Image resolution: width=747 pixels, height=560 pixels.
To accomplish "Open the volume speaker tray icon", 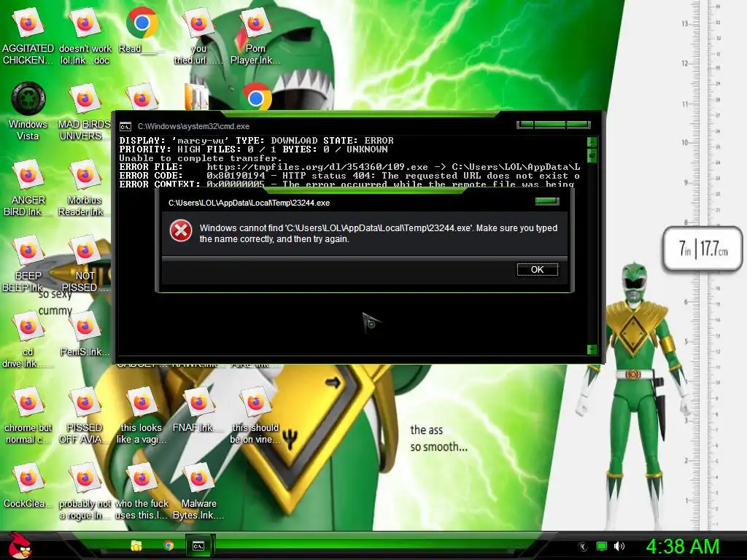I will pyautogui.click(x=619, y=547).
